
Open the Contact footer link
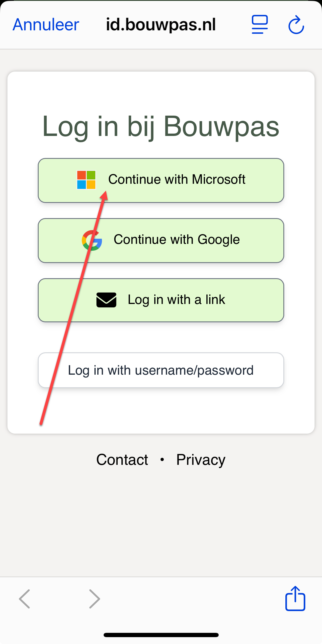[122, 460]
